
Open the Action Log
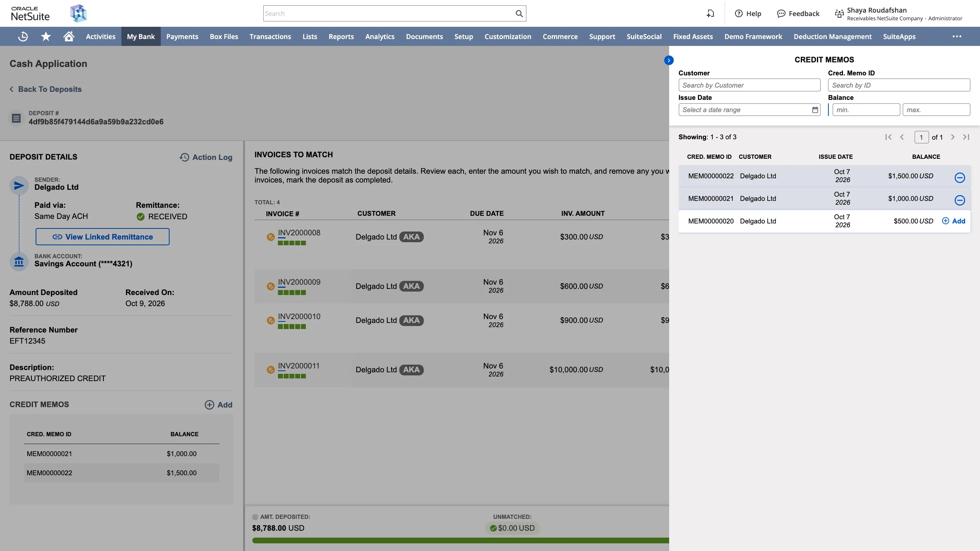pyautogui.click(x=206, y=157)
